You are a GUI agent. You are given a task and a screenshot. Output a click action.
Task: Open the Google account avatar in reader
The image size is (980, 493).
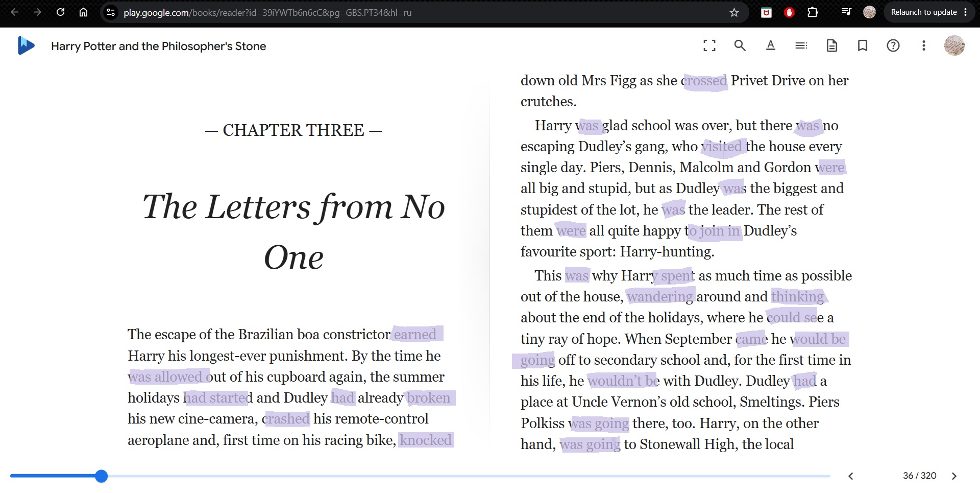954,45
